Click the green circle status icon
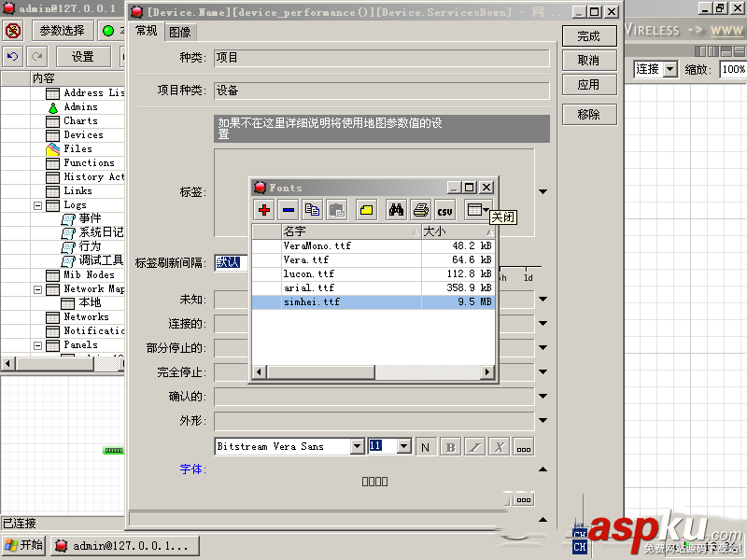This screenshot has height=560, width=747. (x=108, y=31)
